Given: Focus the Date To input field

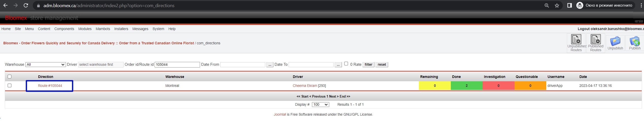Looking at the screenshot, I should coord(311,65).
